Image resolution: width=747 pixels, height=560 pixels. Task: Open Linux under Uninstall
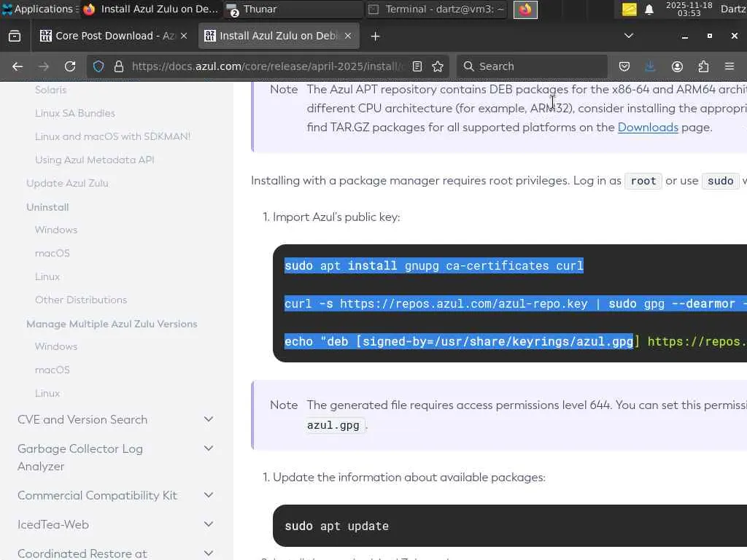click(x=47, y=276)
